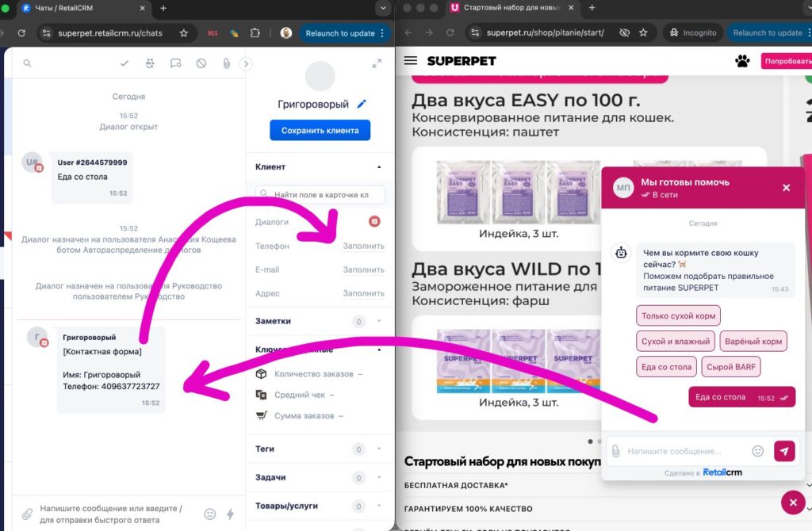
Task: Click the Григороворый message avatar
Action: pyautogui.click(x=37, y=338)
